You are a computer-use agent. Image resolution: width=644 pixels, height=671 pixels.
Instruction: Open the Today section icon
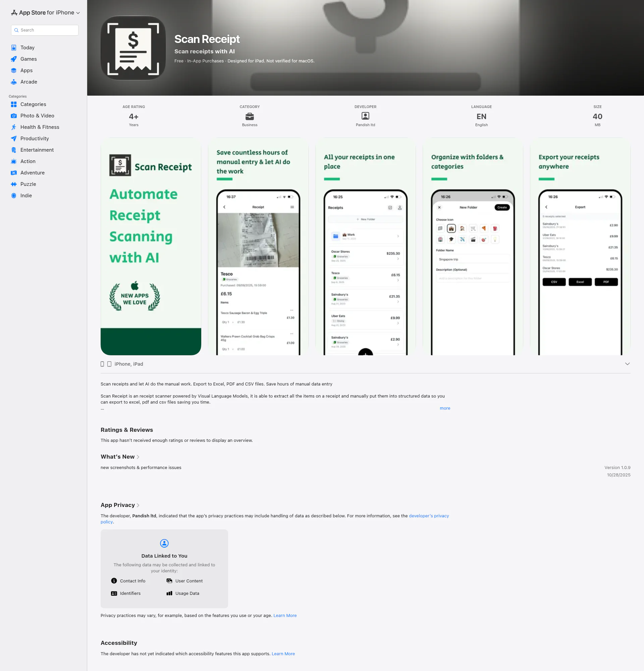tap(14, 48)
